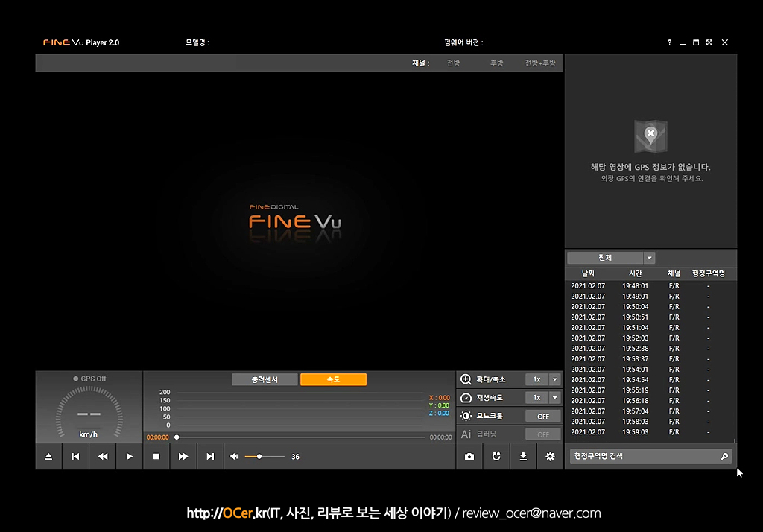
Task: Skip to the previous file
Action: [75, 457]
